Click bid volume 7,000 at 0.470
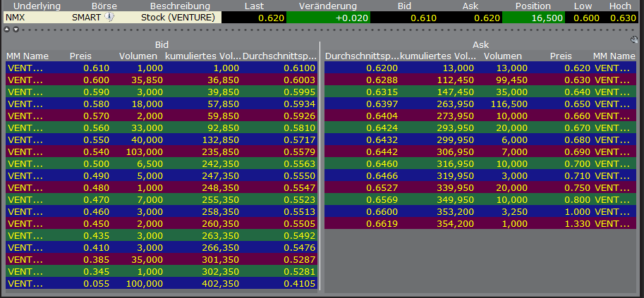The height and width of the screenshot is (298, 644). (151, 200)
